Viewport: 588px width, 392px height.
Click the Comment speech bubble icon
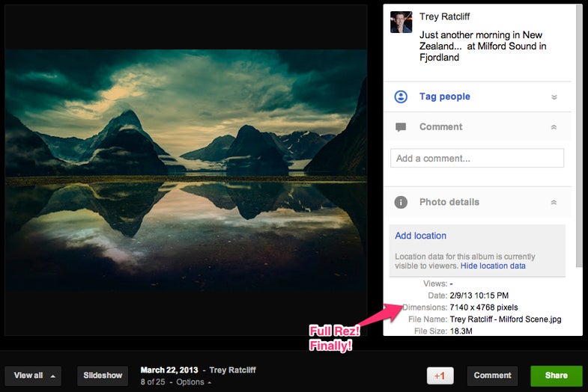click(401, 127)
